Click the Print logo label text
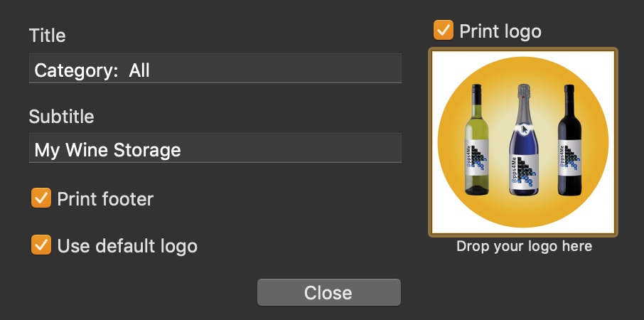This screenshot has width=644, height=320. [x=500, y=31]
